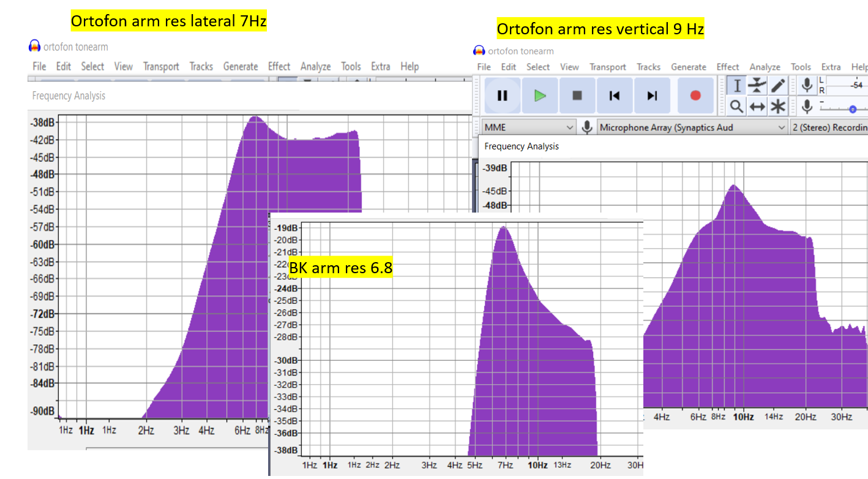Click the -90dB label on the left spectrum

coord(42,410)
